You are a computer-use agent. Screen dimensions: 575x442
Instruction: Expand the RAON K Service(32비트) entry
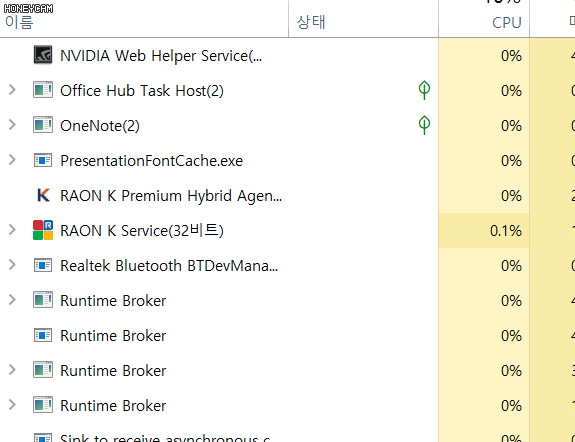(12, 230)
